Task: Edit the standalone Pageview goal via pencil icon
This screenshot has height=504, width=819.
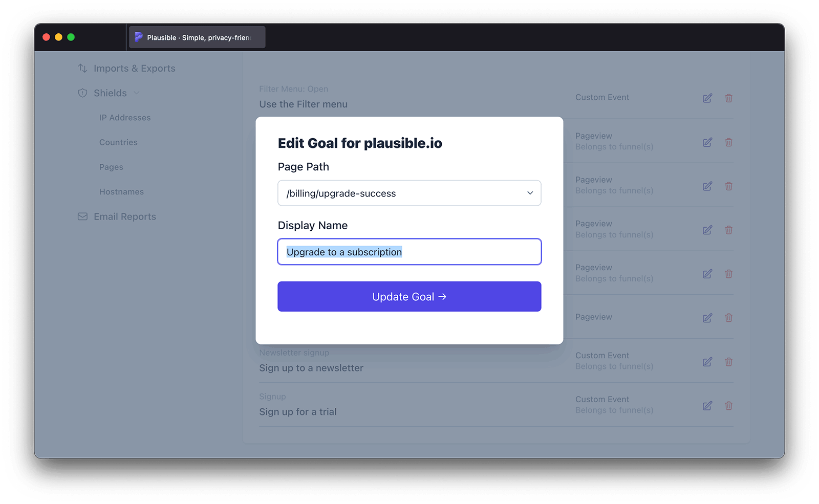Action: tap(707, 317)
